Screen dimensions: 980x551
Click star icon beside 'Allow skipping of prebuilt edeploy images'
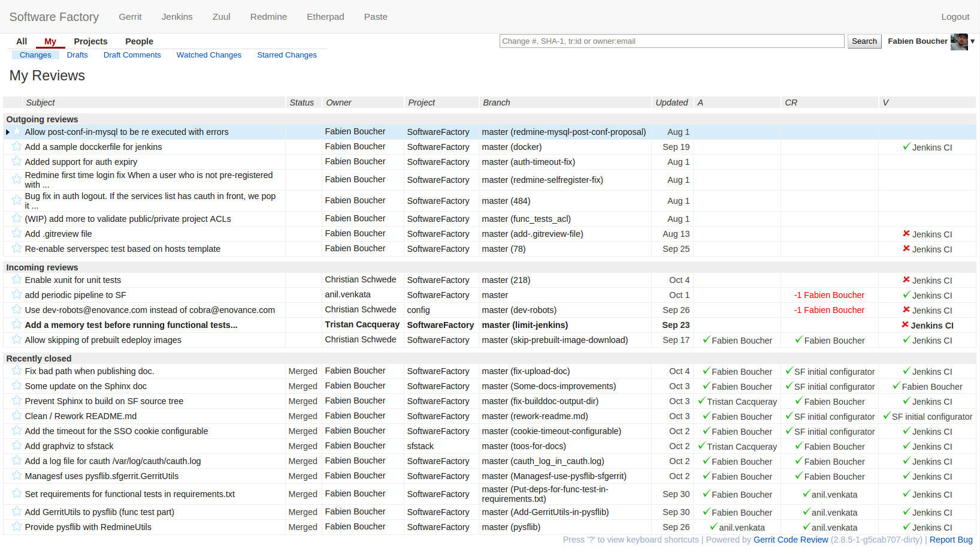pyautogui.click(x=17, y=339)
